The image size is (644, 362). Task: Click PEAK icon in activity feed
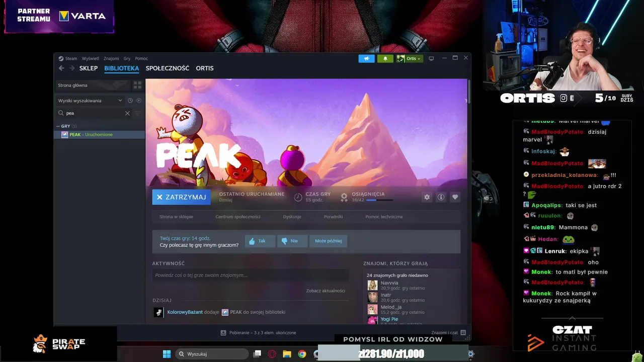tap(225, 312)
